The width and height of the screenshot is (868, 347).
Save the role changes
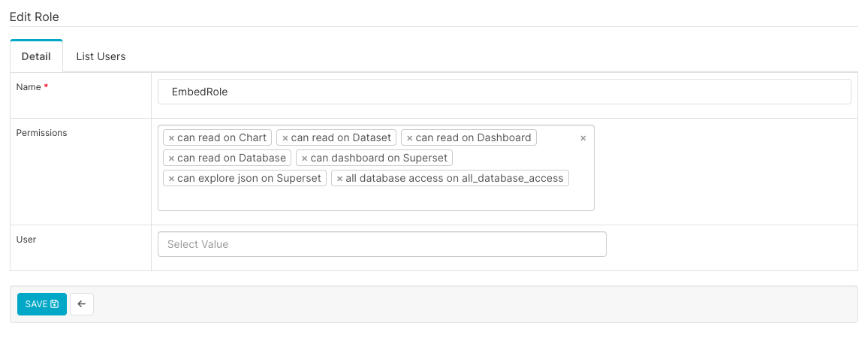tap(42, 304)
